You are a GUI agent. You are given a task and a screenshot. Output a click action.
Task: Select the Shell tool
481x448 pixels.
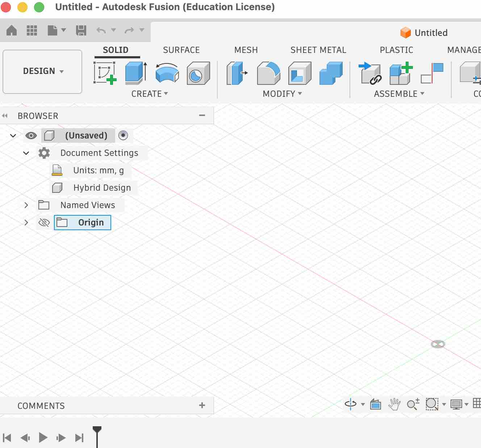300,73
